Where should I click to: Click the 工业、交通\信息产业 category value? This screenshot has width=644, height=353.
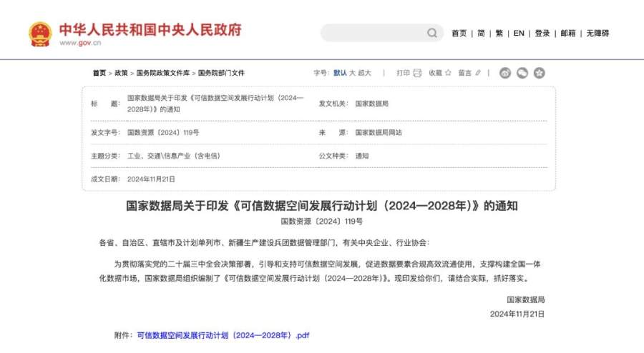174,156
